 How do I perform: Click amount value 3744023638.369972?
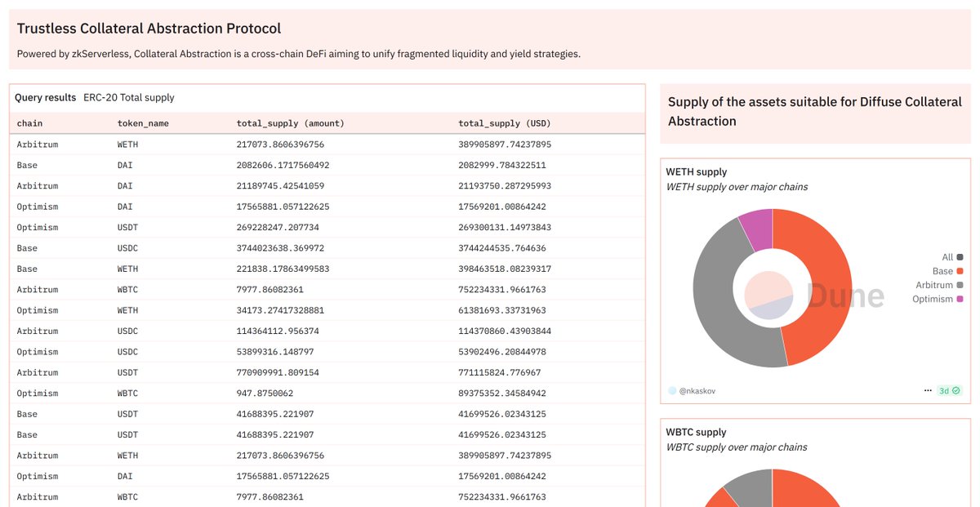280,248
